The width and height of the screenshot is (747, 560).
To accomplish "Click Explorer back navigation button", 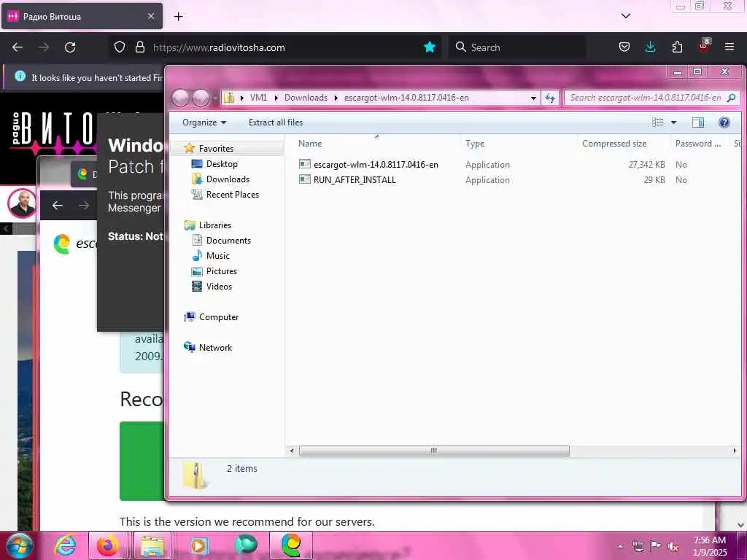I will [181, 98].
